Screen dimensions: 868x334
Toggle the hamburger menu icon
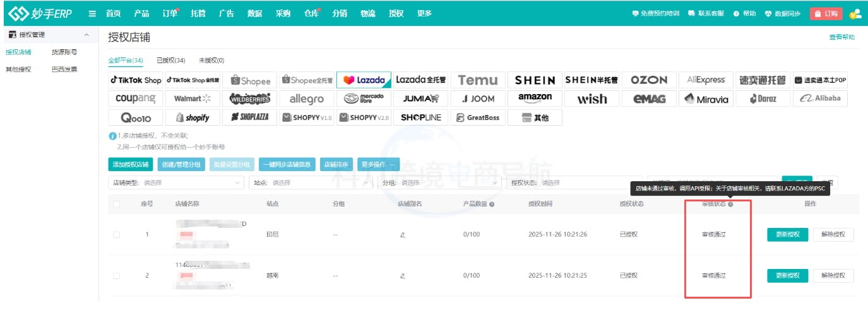93,13
